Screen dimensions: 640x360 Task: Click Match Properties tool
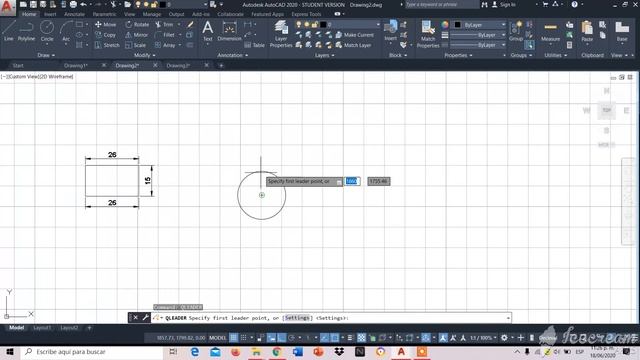tap(428, 34)
